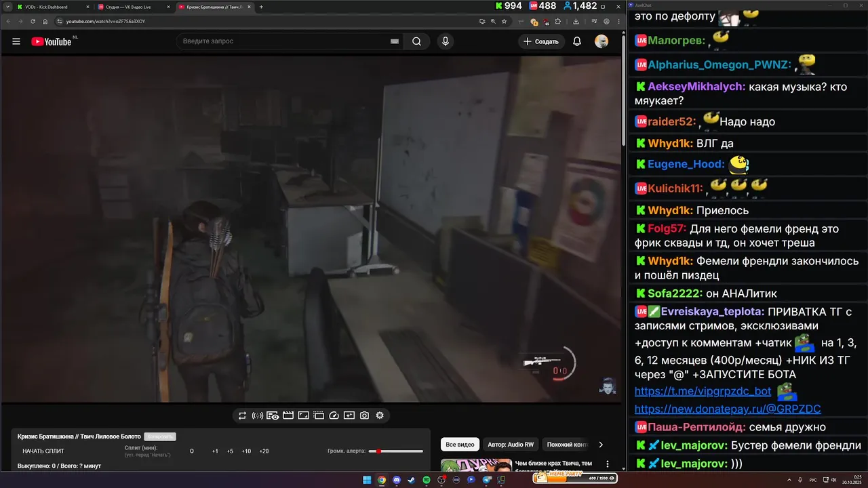This screenshot has height=488, width=868.
Task: Adjust the Громк. алерта volume slider
Action: coord(395,451)
